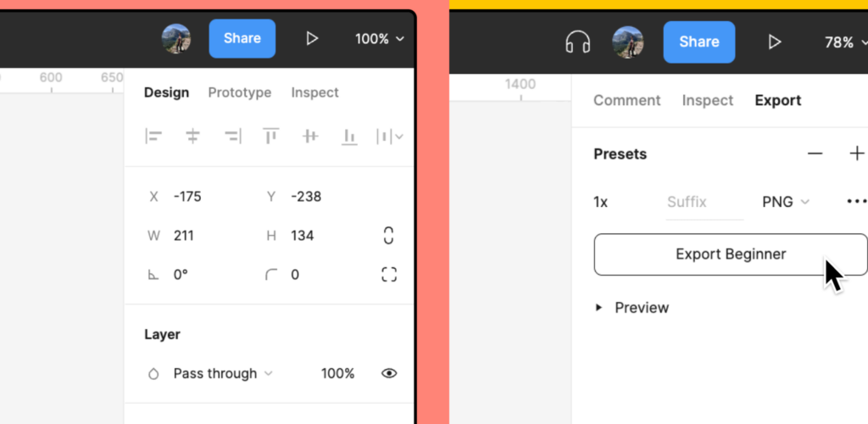Viewport: 868px width, 424px height.
Task: Hide the layer with the eye icon
Action: [389, 373]
